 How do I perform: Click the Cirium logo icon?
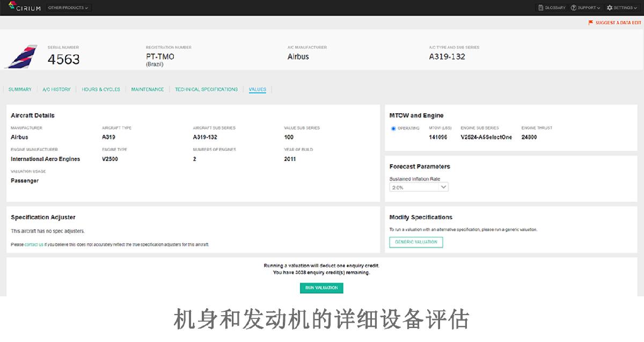[x=13, y=5]
